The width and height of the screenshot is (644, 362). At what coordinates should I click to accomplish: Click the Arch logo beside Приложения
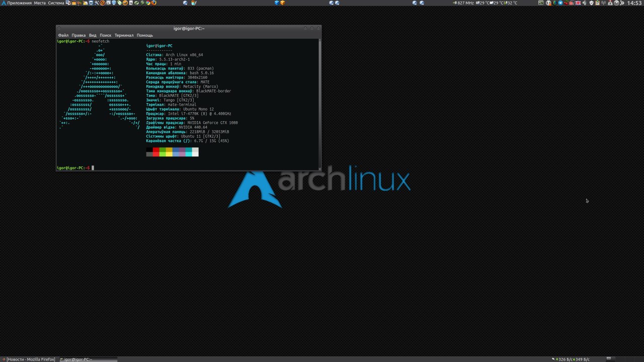coord(4,3)
